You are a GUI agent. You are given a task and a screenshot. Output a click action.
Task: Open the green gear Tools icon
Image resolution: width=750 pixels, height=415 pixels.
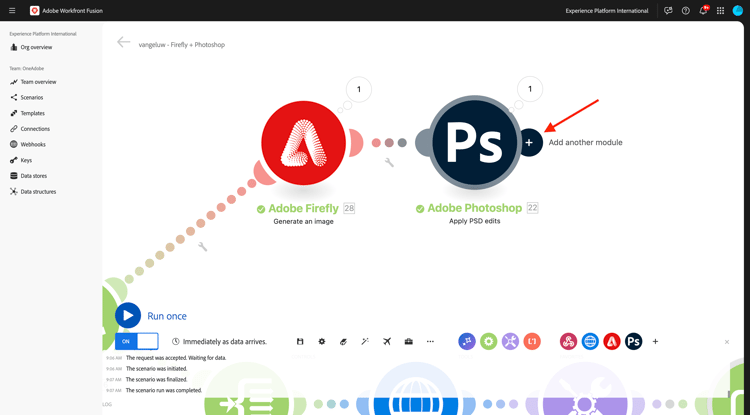click(488, 341)
